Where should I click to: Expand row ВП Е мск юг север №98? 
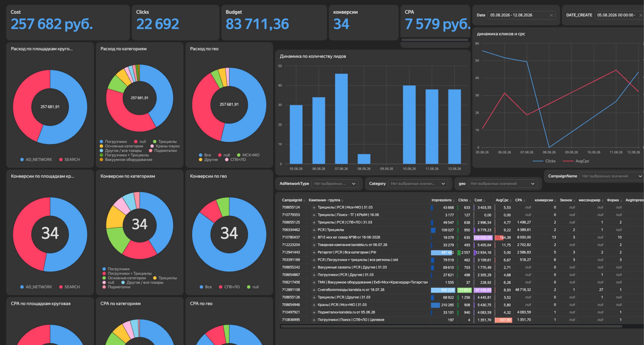click(314, 238)
